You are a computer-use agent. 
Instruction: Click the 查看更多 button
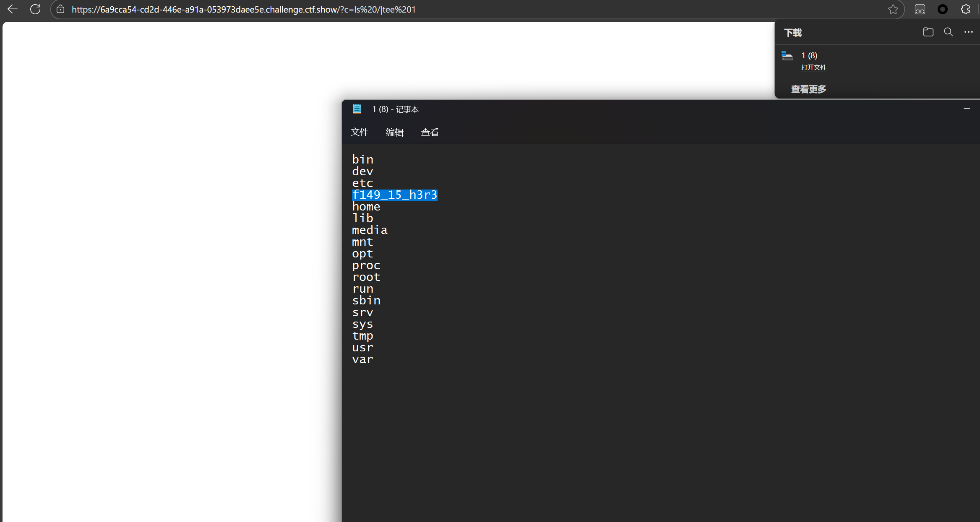[x=808, y=89]
